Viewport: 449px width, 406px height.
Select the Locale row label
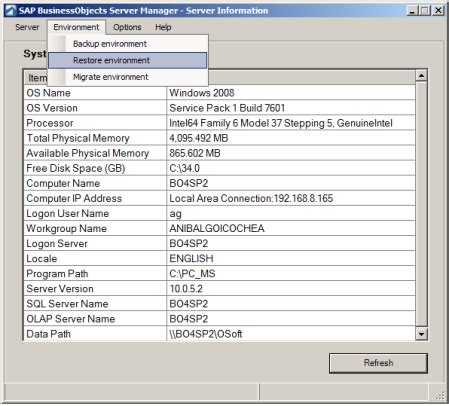[95, 258]
